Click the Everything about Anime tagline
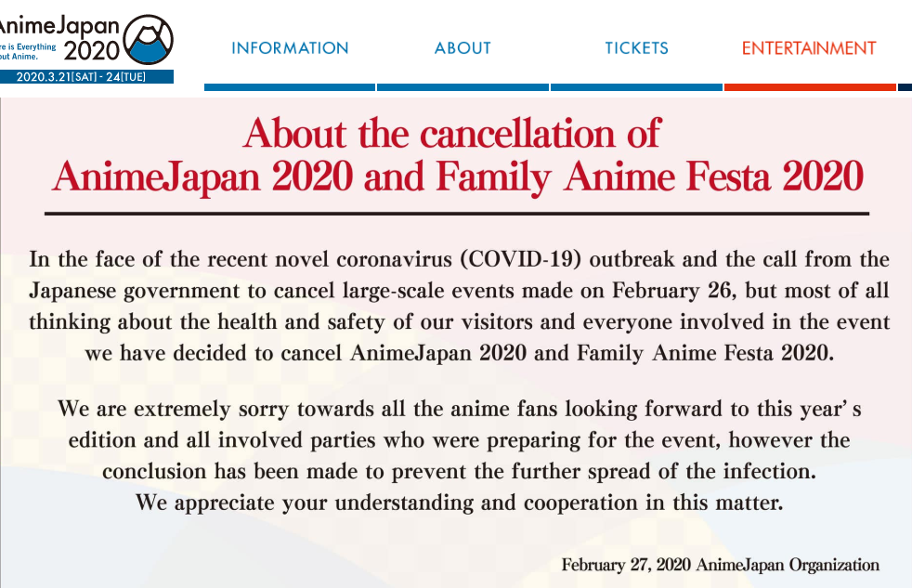This screenshot has width=912, height=588. 28,52
